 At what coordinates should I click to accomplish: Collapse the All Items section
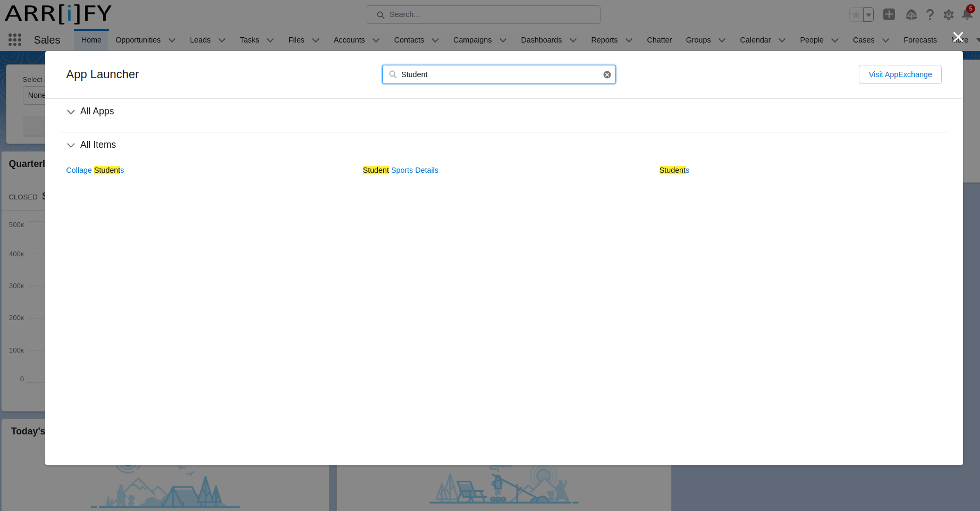click(71, 145)
